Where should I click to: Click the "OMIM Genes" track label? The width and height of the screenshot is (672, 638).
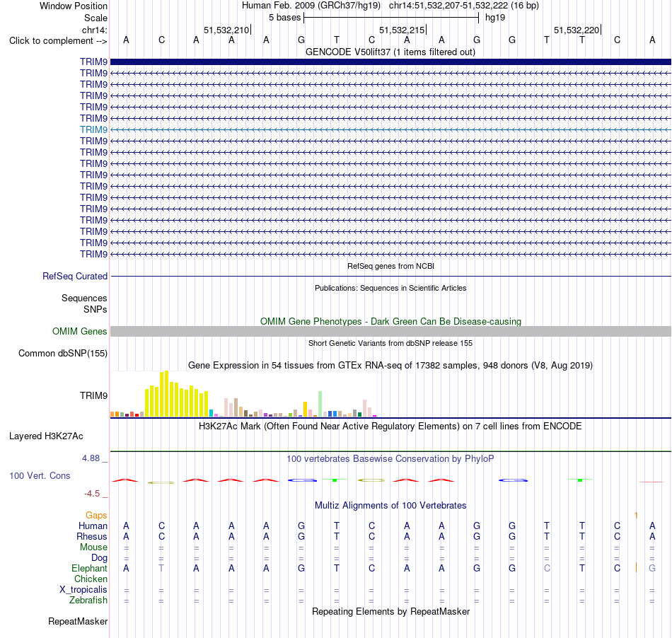click(79, 332)
